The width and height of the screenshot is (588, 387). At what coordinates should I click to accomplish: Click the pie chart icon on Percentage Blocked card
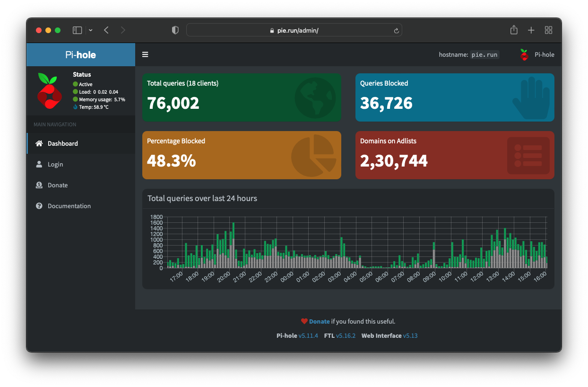(314, 156)
